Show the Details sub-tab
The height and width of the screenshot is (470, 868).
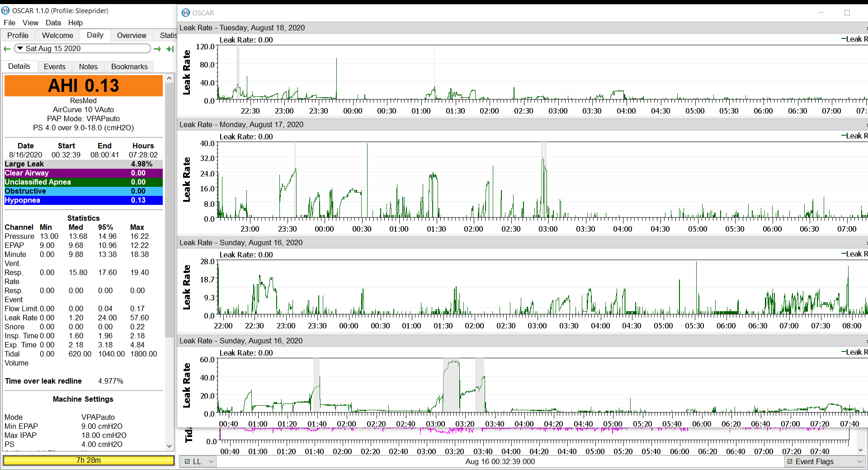[19, 66]
